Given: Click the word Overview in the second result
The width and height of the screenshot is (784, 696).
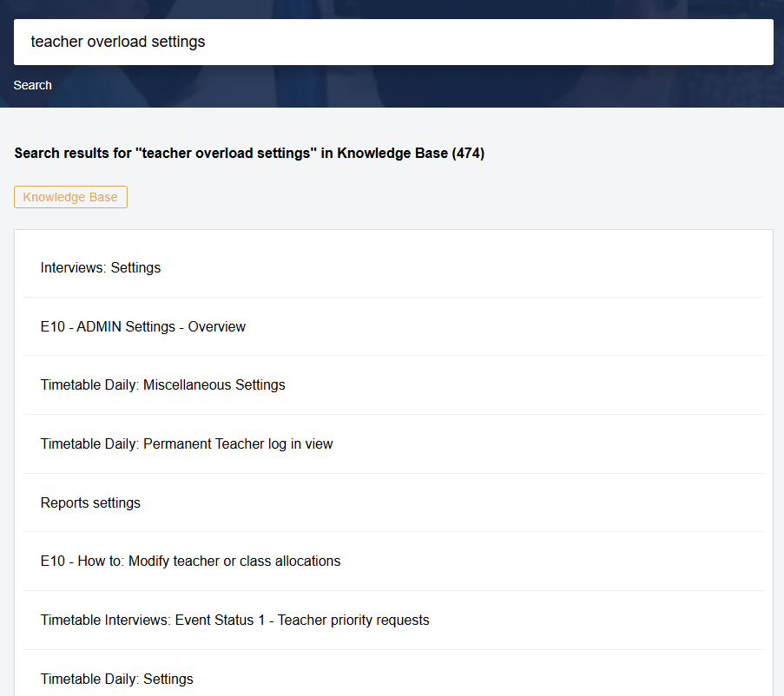Looking at the screenshot, I should click(217, 327).
